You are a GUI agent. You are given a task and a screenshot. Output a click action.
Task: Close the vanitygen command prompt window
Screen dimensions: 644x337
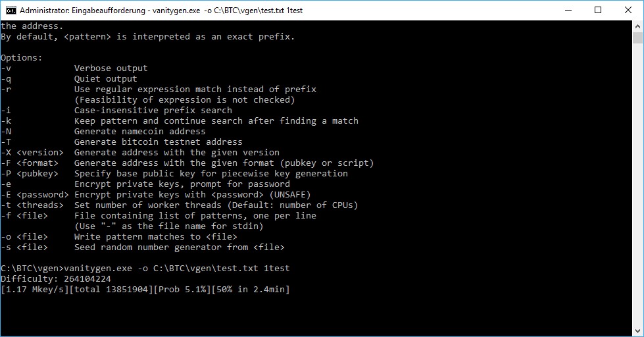[x=628, y=11]
